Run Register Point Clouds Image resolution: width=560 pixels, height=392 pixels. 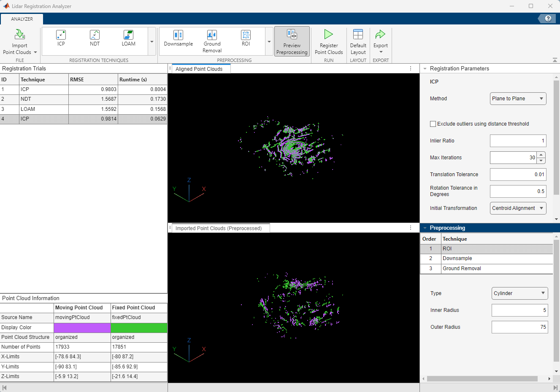click(328, 41)
